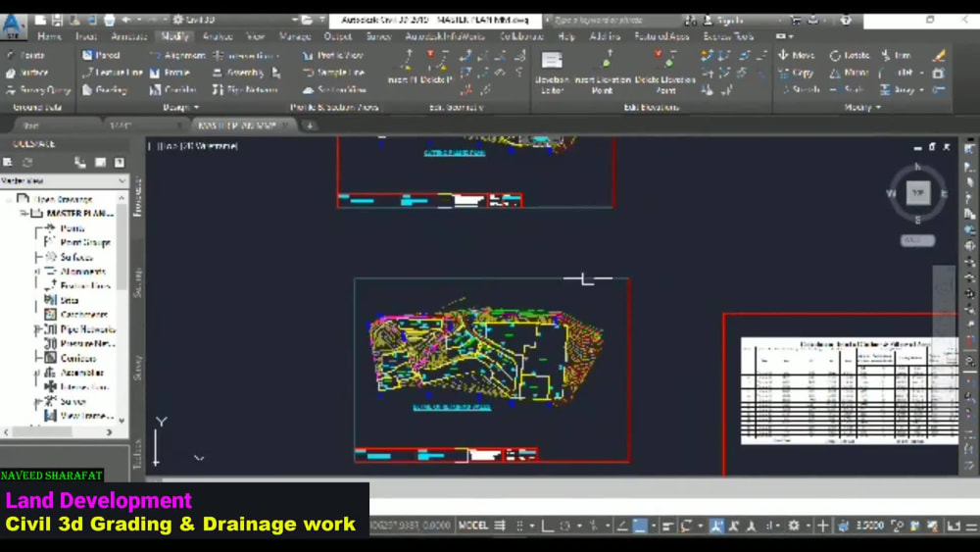Select the Copy tool
The image size is (980, 552).
click(796, 73)
